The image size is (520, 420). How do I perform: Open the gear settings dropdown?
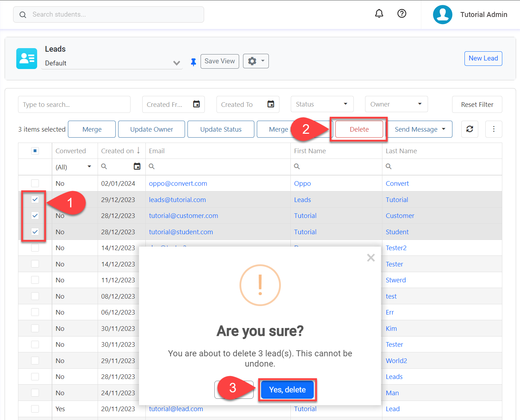click(x=256, y=61)
